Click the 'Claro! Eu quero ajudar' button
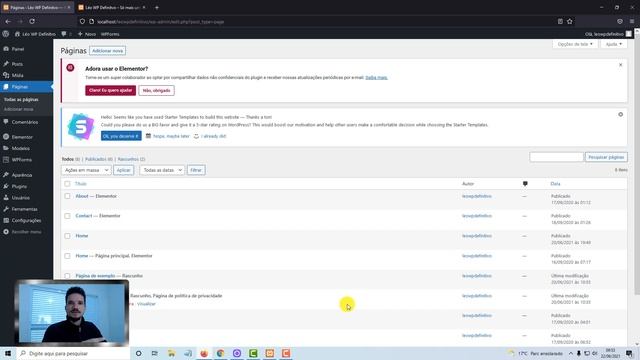Image resolution: width=640 pixels, height=360 pixels. tap(111, 90)
